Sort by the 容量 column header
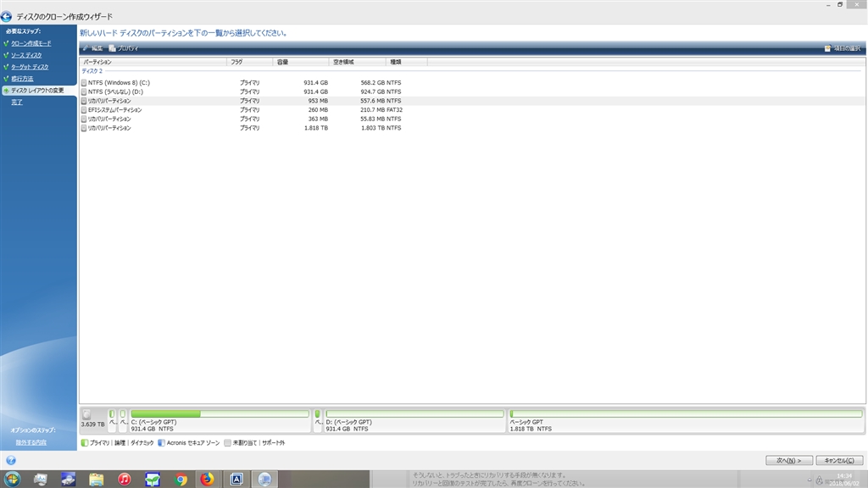Screen dimensions: 868x488 coord(301,62)
